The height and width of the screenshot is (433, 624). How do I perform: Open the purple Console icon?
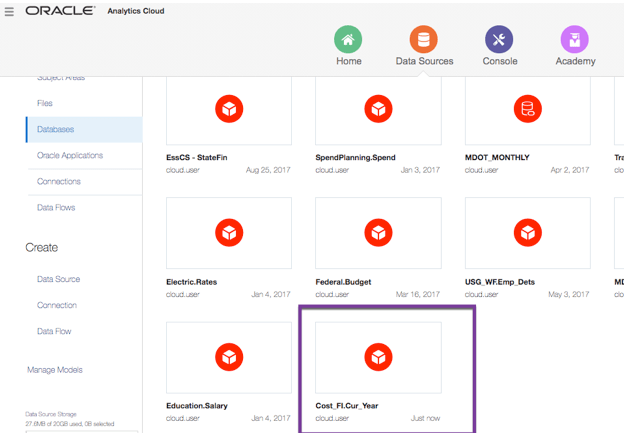coord(499,40)
